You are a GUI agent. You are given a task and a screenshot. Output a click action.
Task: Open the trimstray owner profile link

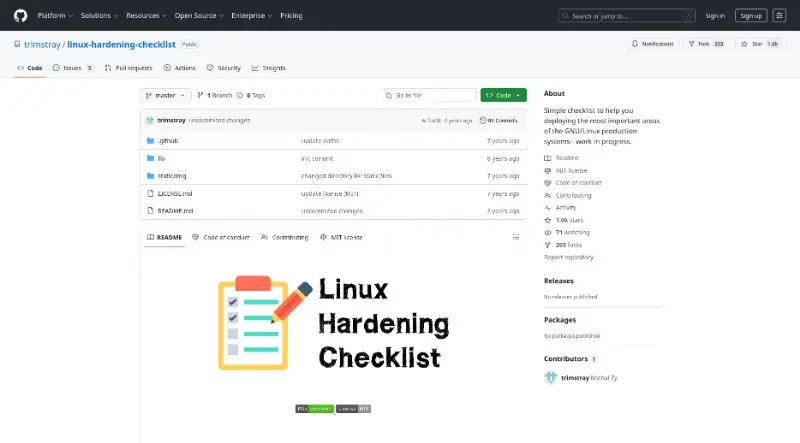42,44
